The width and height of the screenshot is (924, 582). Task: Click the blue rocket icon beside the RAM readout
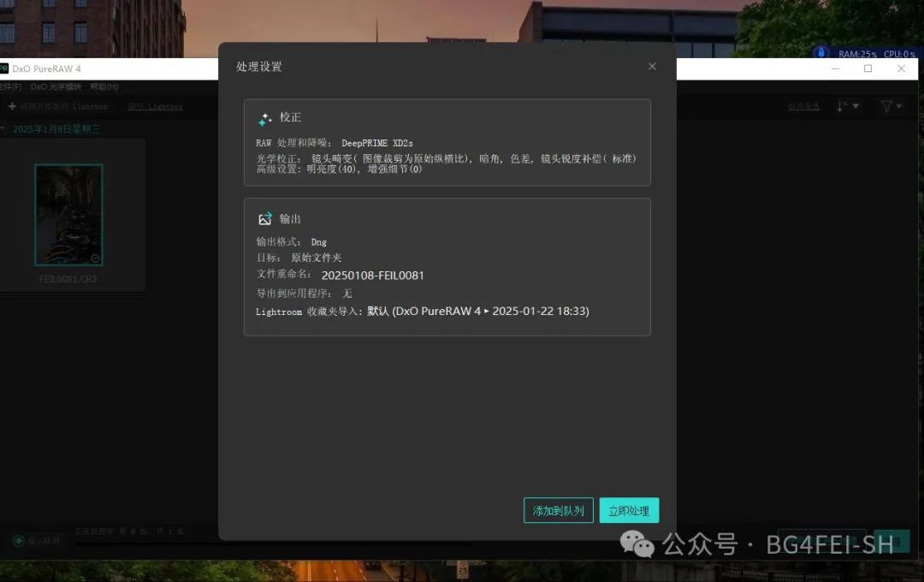820,52
